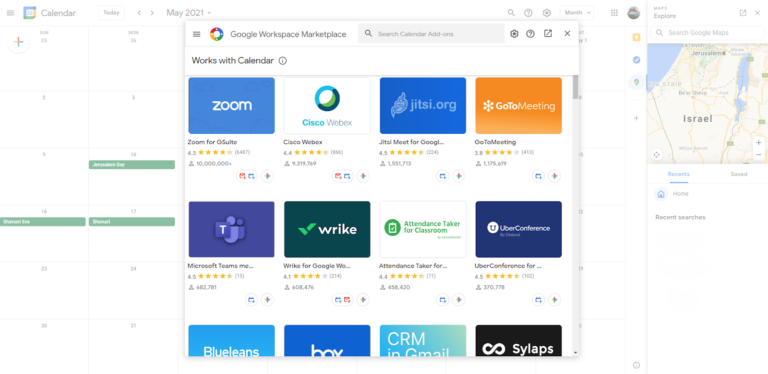Open GoToMeeting add-on thumbnail
The width and height of the screenshot is (768, 374).
point(519,105)
